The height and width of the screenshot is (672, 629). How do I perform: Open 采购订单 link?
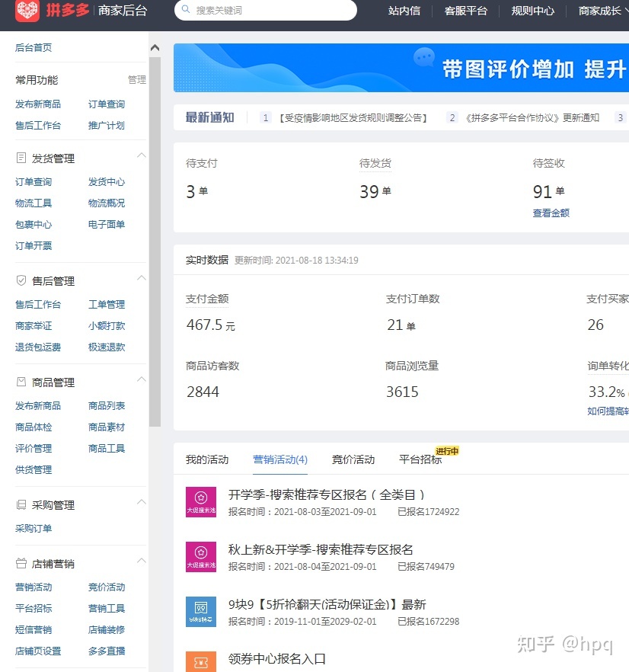[x=34, y=529]
